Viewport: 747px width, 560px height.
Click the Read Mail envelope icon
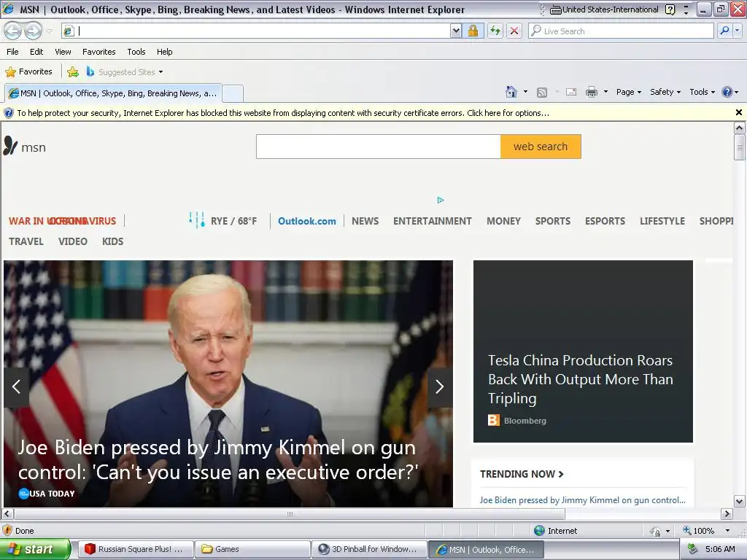[571, 92]
